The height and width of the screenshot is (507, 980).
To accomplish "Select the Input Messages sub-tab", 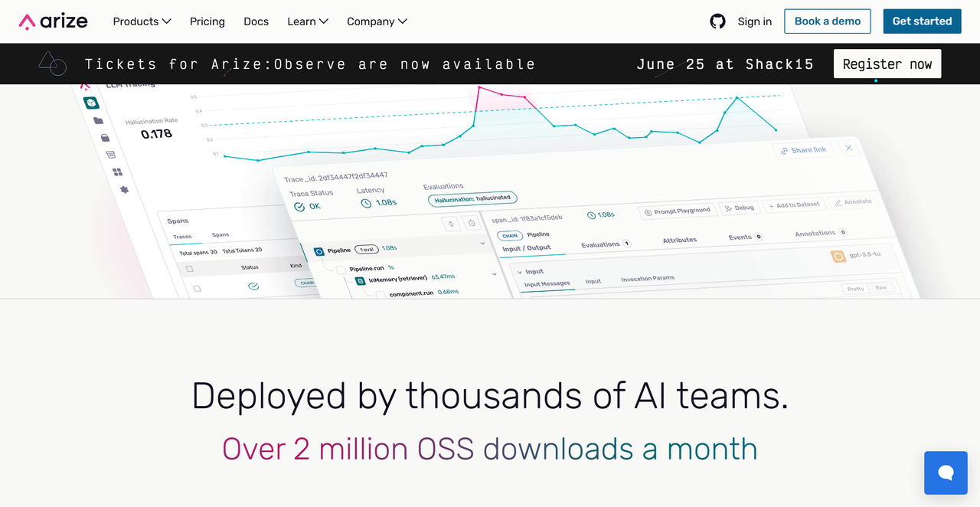I will (547, 283).
